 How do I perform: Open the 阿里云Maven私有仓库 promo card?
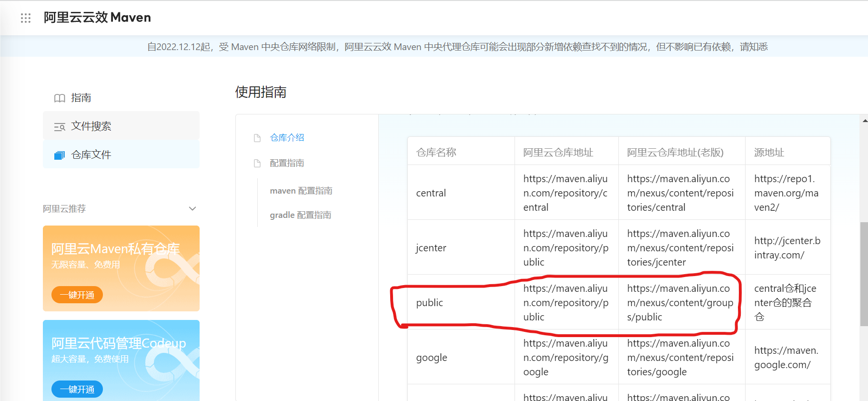pos(121,268)
